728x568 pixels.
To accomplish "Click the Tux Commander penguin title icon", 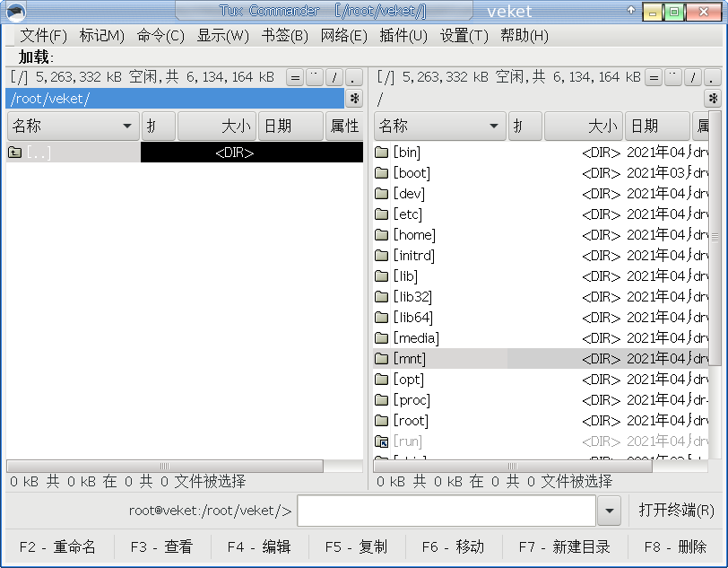I will pyautogui.click(x=16, y=12).
